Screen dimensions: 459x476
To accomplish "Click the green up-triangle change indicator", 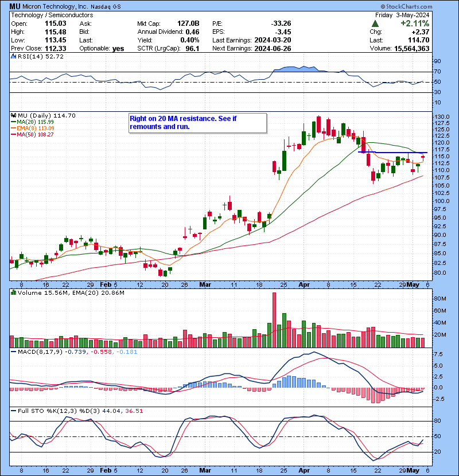I will coord(375,24).
